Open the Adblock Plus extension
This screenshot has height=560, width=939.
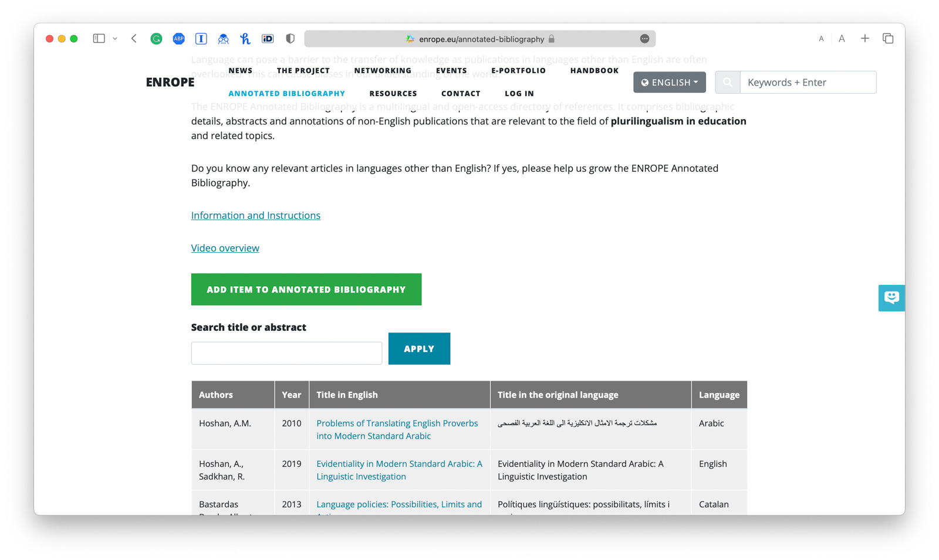tap(178, 39)
